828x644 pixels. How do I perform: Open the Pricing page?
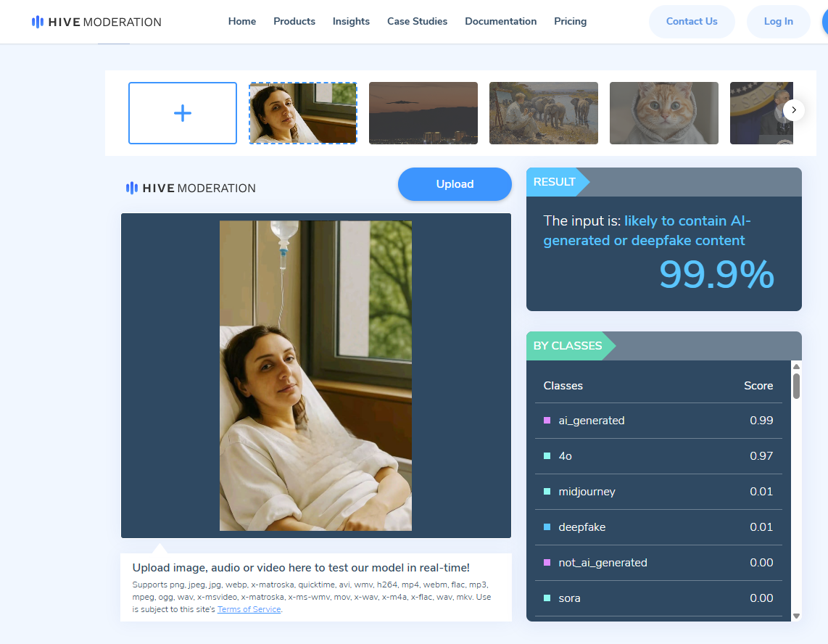coord(570,22)
